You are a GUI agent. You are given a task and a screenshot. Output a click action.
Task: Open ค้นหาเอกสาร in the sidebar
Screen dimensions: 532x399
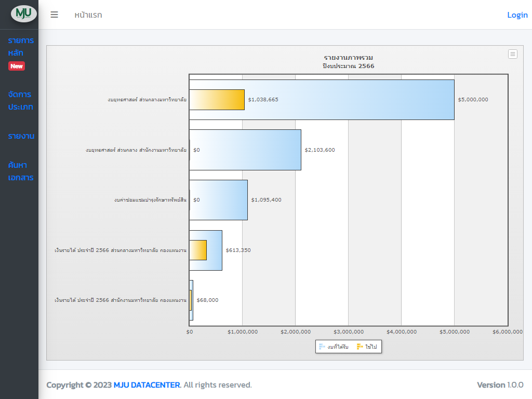21,171
